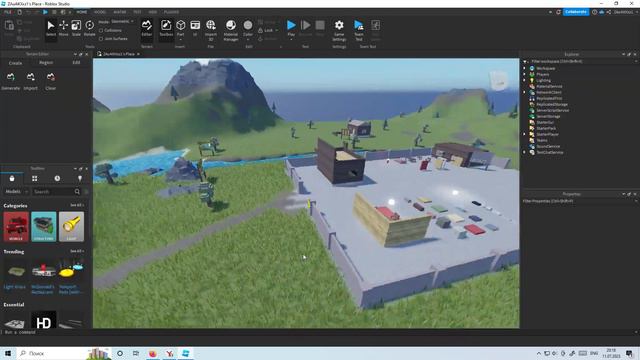Open the Import 3D tool
This screenshot has height=360, width=640.
tap(211, 30)
